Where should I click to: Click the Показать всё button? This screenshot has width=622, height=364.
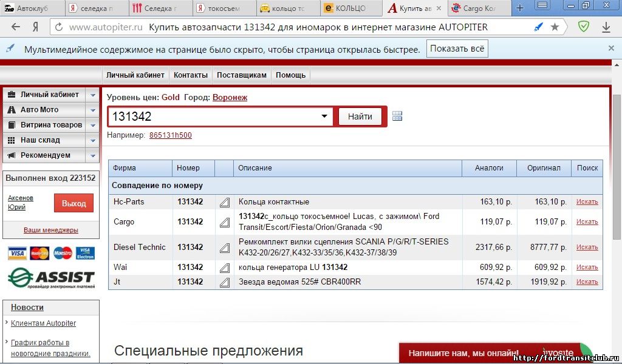coord(457,49)
